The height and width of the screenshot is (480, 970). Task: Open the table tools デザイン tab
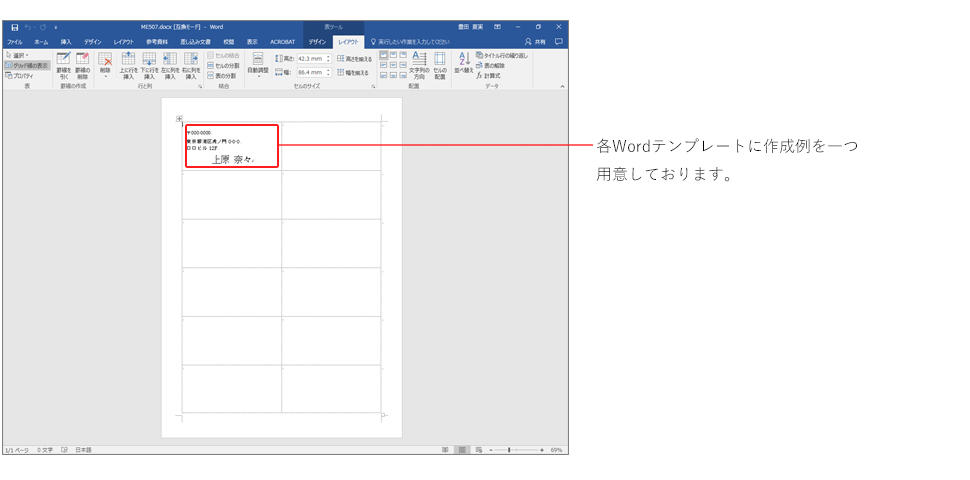click(317, 42)
